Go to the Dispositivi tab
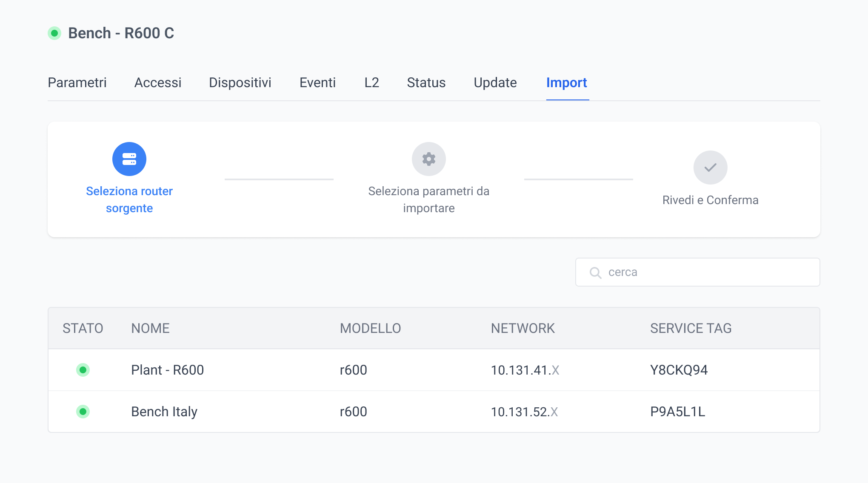 (240, 82)
